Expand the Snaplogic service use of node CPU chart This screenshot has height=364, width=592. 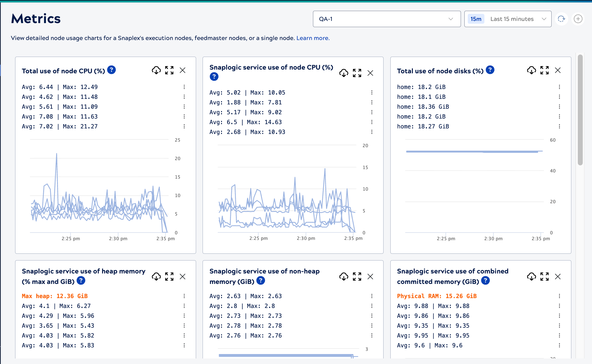coord(357,73)
